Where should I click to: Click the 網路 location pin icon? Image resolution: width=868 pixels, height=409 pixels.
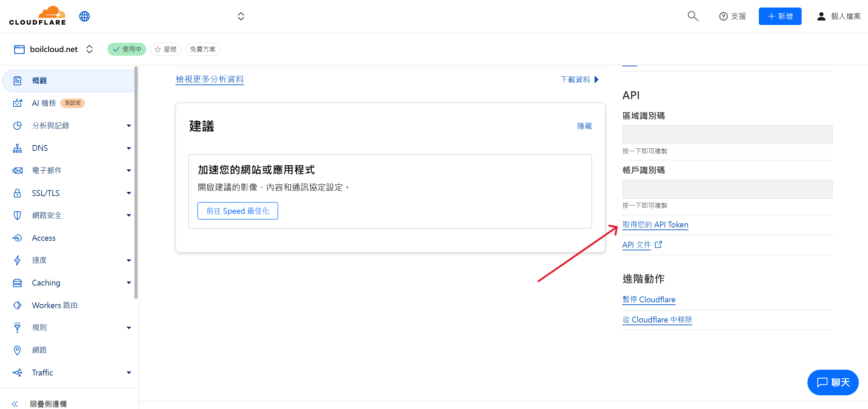click(17, 350)
